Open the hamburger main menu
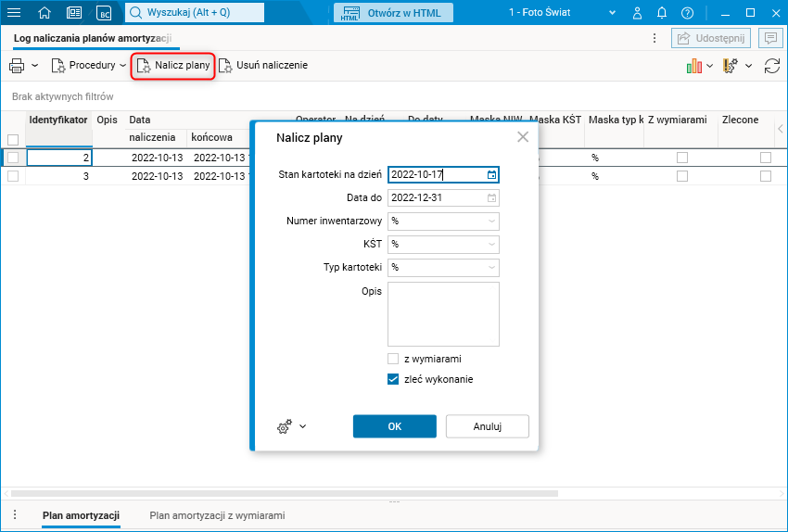The width and height of the screenshot is (788, 532). click(x=14, y=13)
